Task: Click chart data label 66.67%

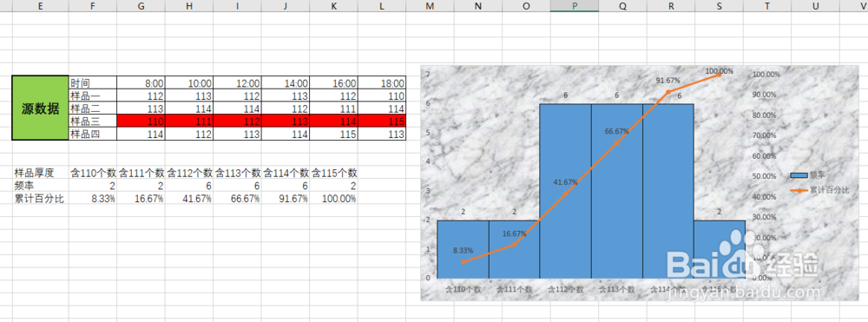Action: click(616, 132)
